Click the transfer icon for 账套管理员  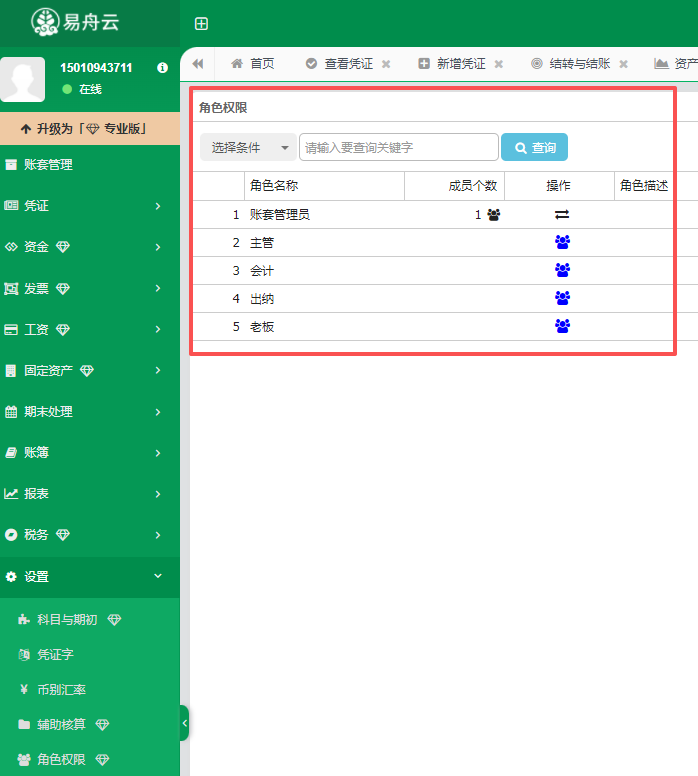coord(561,214)
